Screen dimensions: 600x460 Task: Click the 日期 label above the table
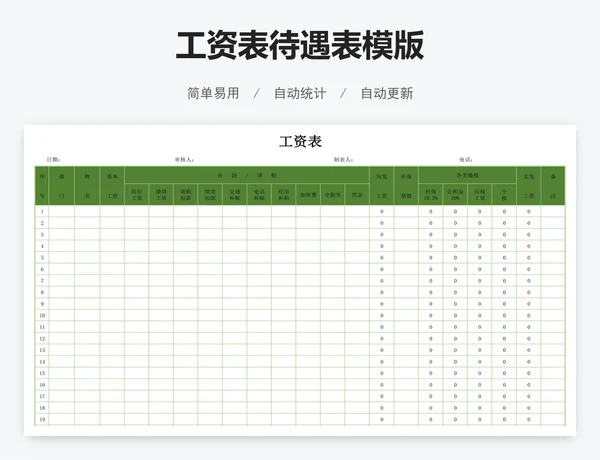click(x=53, y=159)
